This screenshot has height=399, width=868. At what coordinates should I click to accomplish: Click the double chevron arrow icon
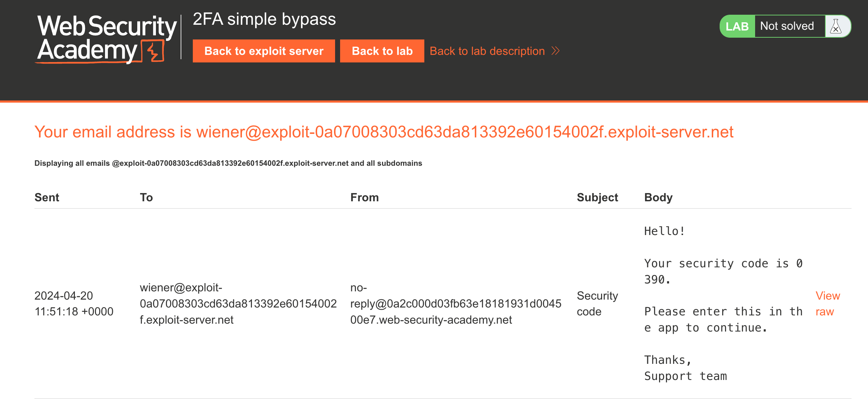[555, 51]
